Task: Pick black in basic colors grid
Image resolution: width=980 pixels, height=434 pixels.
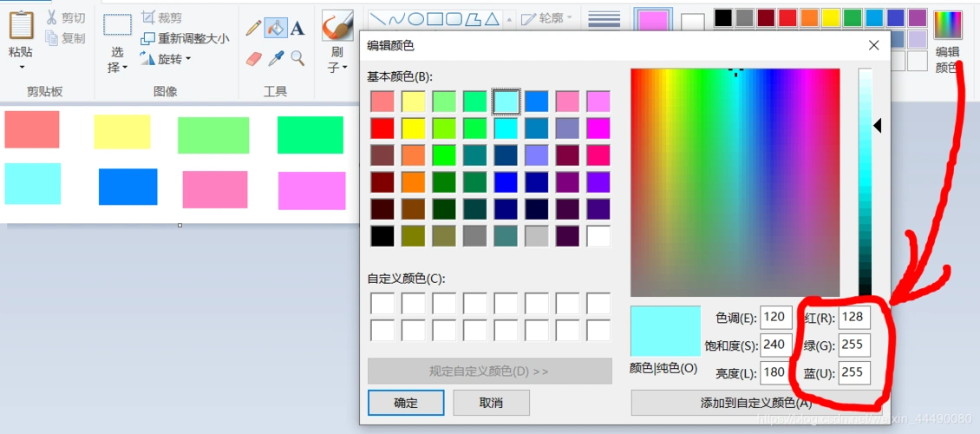Action: 382,236
